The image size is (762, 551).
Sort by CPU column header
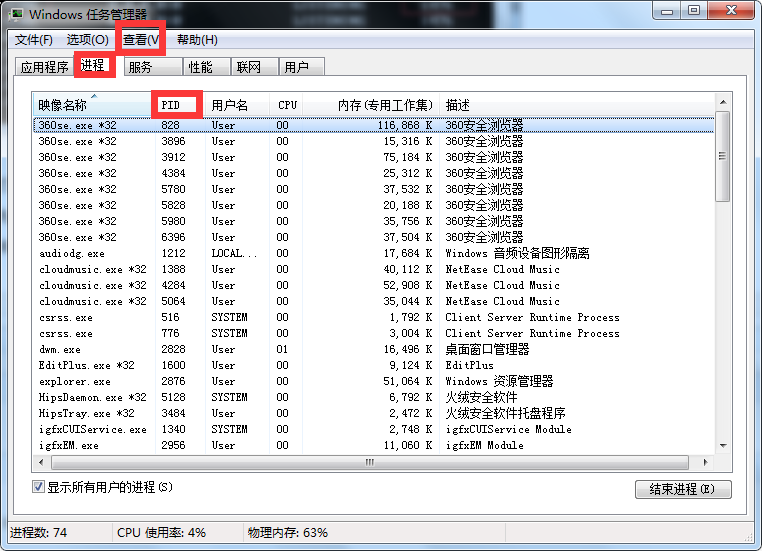286,105
